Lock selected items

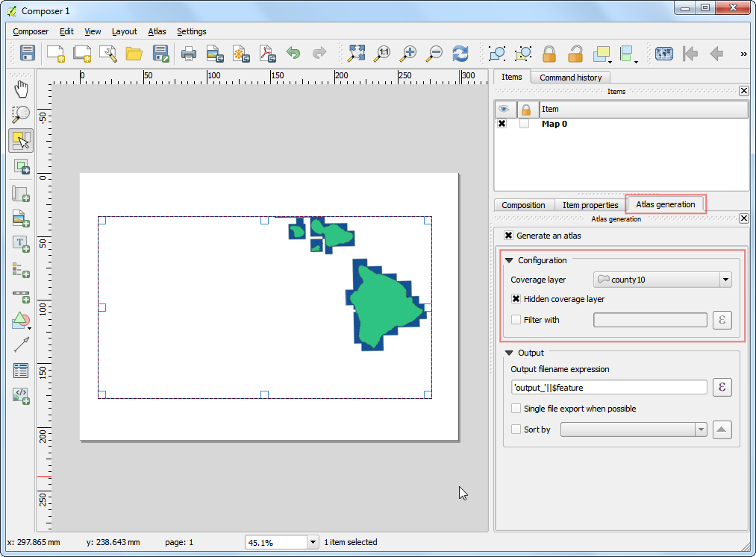549,54
